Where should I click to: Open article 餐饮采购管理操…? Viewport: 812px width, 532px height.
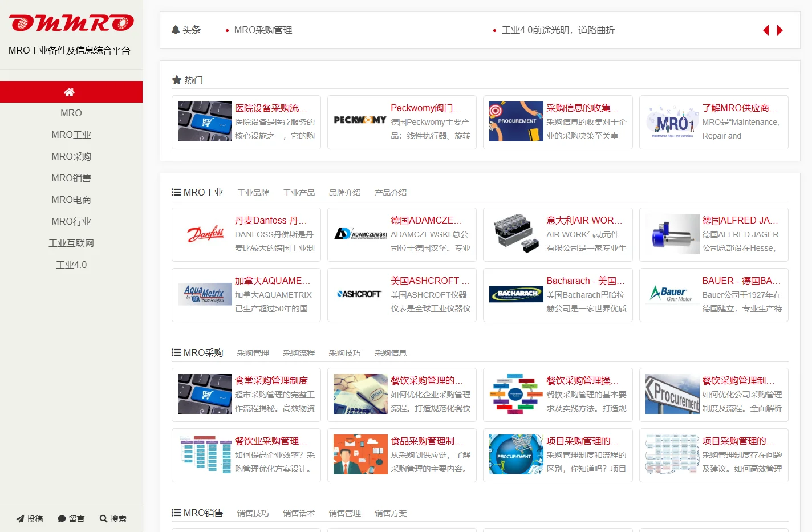[583, 381]
